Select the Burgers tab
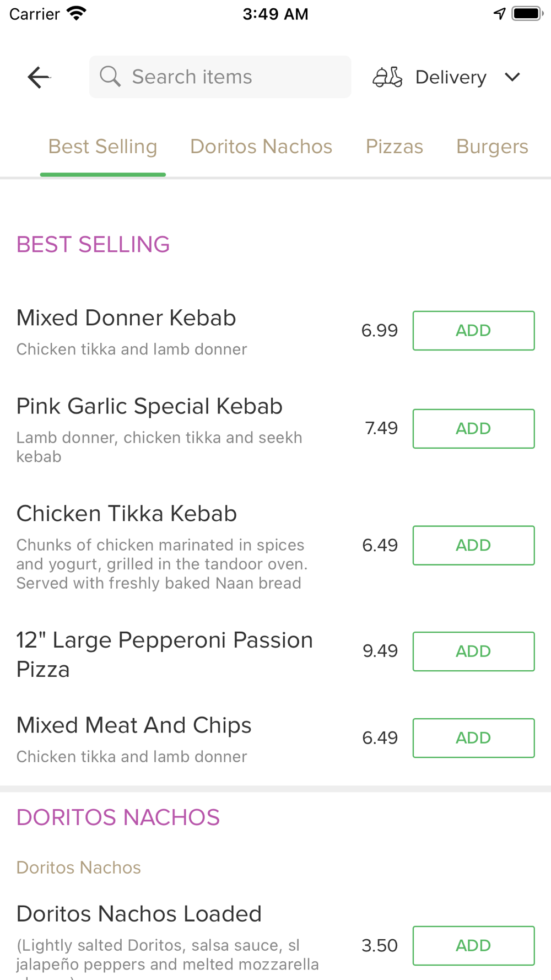The width and height of the screenshot is (551, 980). tap(492, 147)
